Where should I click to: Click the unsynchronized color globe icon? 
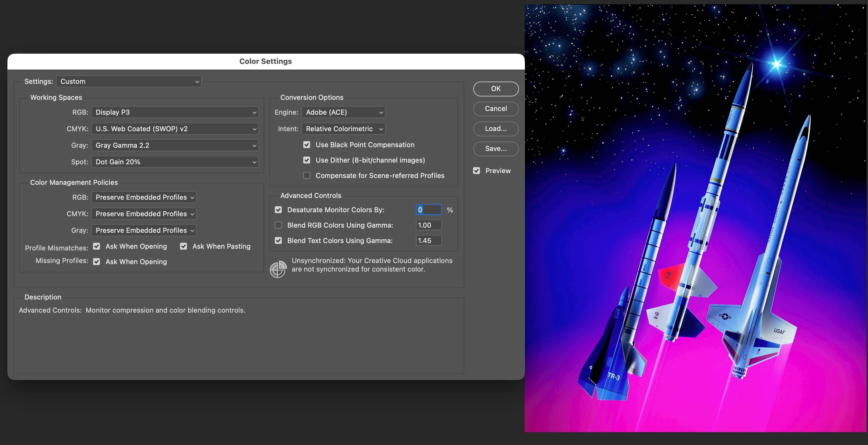(x=278, y=269)
